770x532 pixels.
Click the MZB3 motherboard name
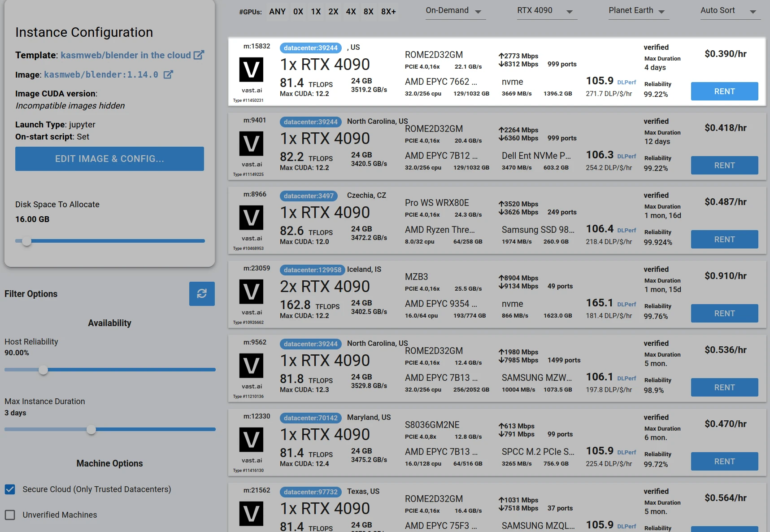click(x=416, y=277)
